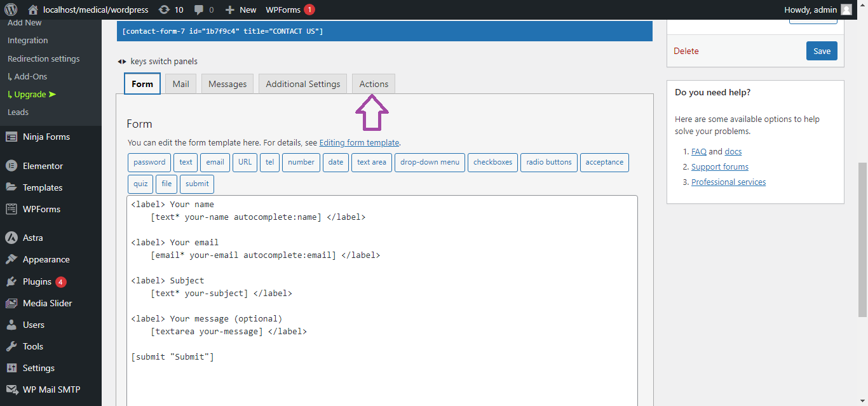
Task: Insert a radio buttons form tag
Action: tap(549, 162)
